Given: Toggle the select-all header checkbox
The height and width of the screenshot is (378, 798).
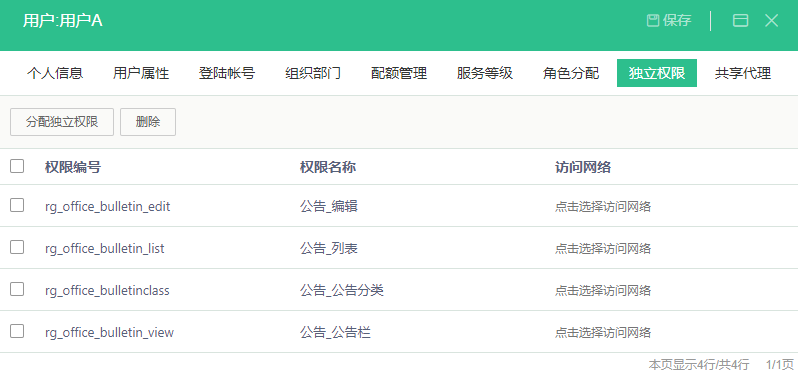Looking at the screenshot, I should [x=17, y=166].
